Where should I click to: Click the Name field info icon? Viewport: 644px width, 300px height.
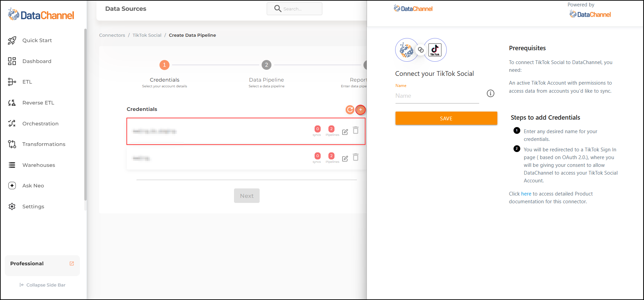[x=491, y=93]
